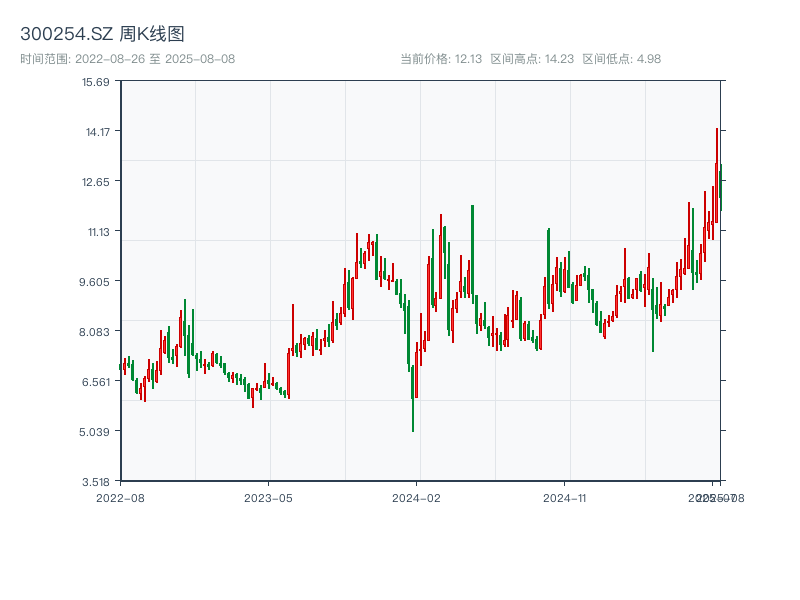Click the 当前价格 12.13 label
The image size is (800, 600).
(x=441, y=59)
